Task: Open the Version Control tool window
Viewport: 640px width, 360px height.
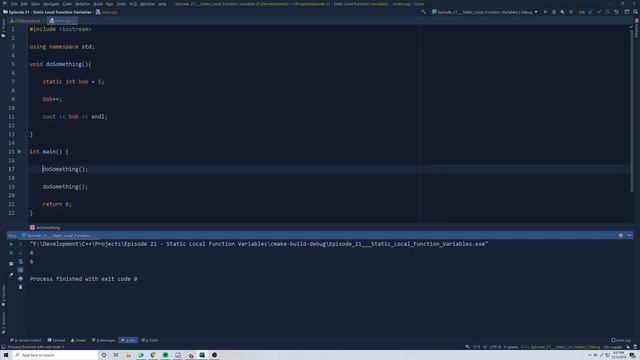Action: pyautogui.click(x=26, y=340)
